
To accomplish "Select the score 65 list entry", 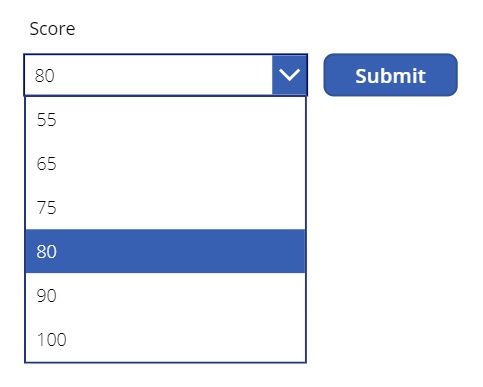I will tap(165, 163).
